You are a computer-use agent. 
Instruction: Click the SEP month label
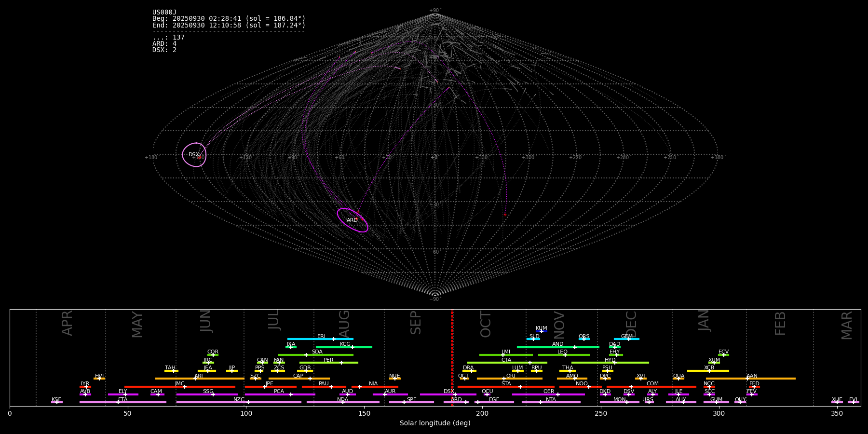click(x=416, y=323)
